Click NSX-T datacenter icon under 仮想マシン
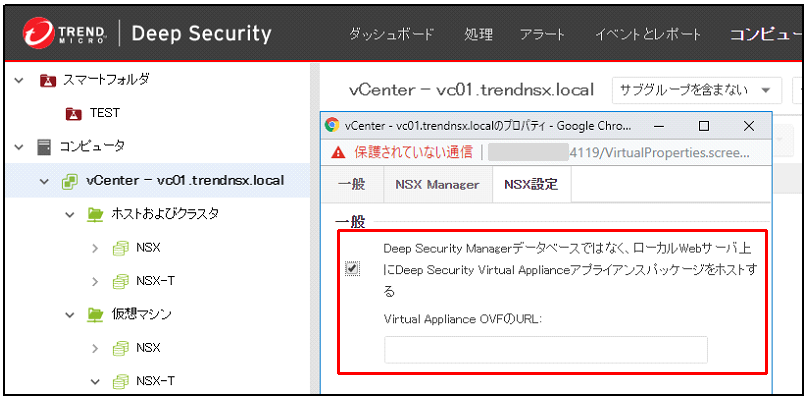Viewport: 809px width, 401px height. tap(120, 382)
